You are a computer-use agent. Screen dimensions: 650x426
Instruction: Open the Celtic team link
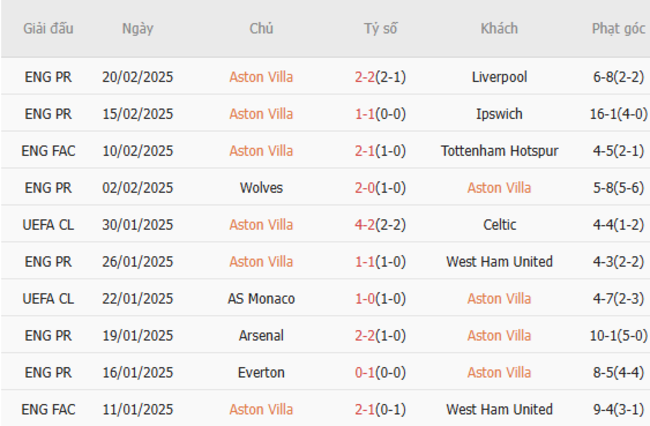(499, 225)
